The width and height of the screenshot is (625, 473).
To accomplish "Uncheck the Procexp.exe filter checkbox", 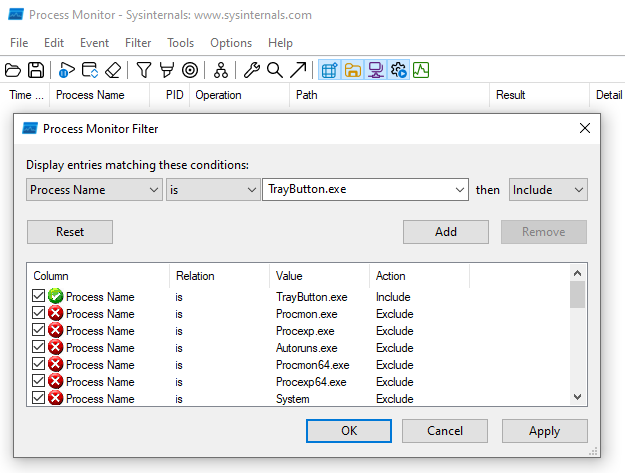I will 38,330.
